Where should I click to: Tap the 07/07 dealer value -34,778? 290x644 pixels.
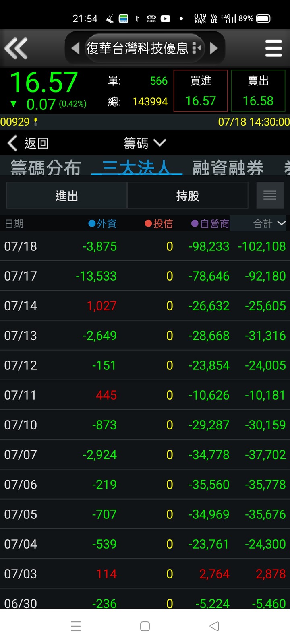tap(209, 455)
